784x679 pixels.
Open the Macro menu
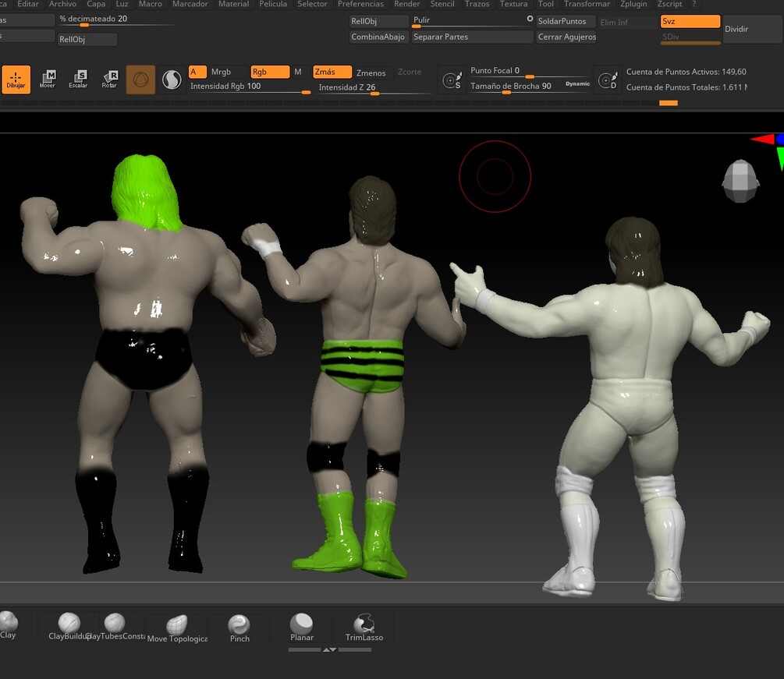[x=150, y=4]
